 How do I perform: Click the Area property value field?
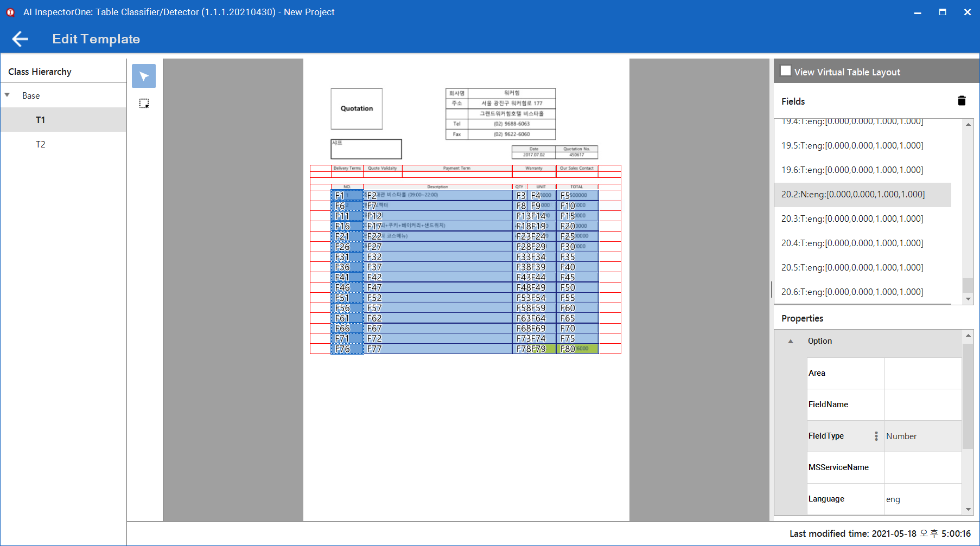click(922, 372)
